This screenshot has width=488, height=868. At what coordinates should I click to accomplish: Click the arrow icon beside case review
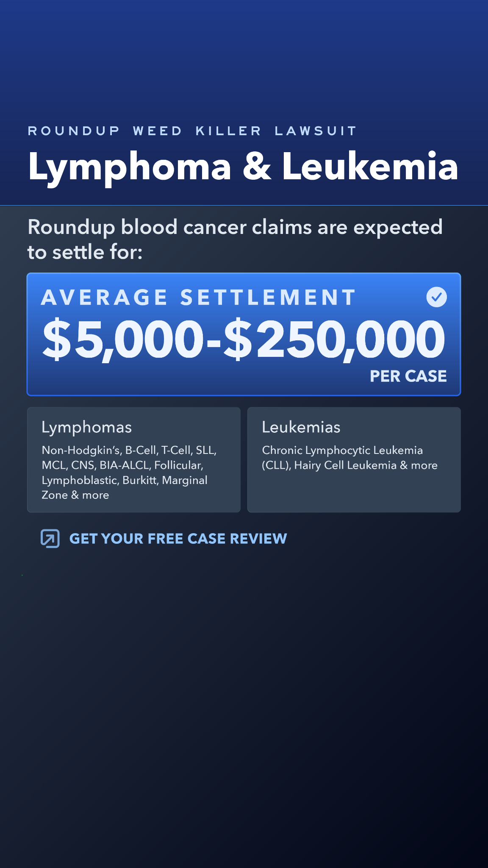[x=50, y=539]
